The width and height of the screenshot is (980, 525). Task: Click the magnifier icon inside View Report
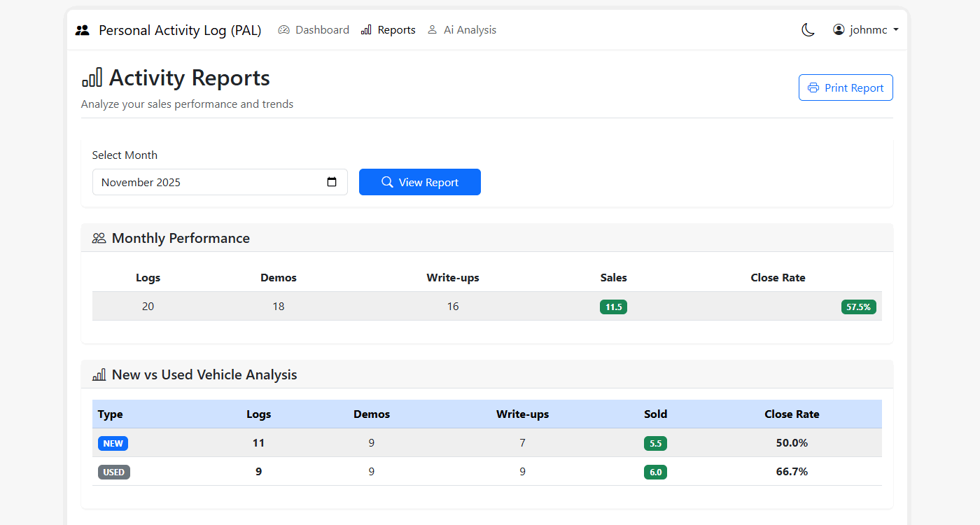tap(386, 182)
